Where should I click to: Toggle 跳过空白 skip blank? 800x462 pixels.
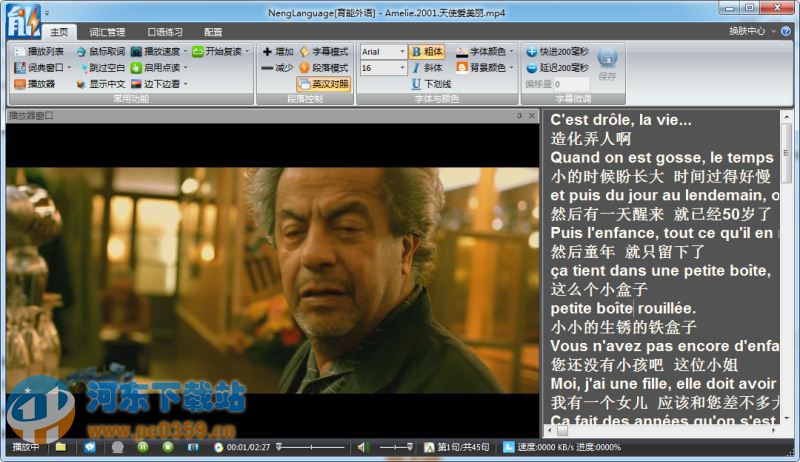101,67
